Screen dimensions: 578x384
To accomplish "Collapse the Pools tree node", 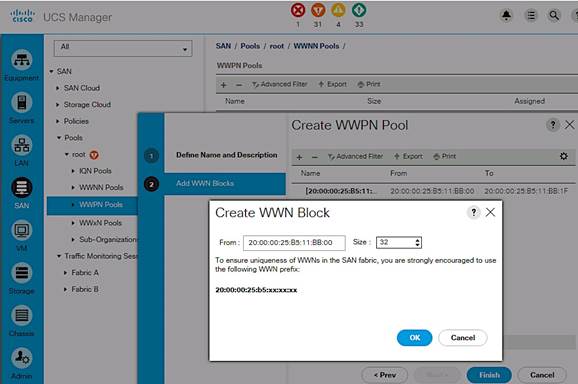I will (x=59, y=137).
